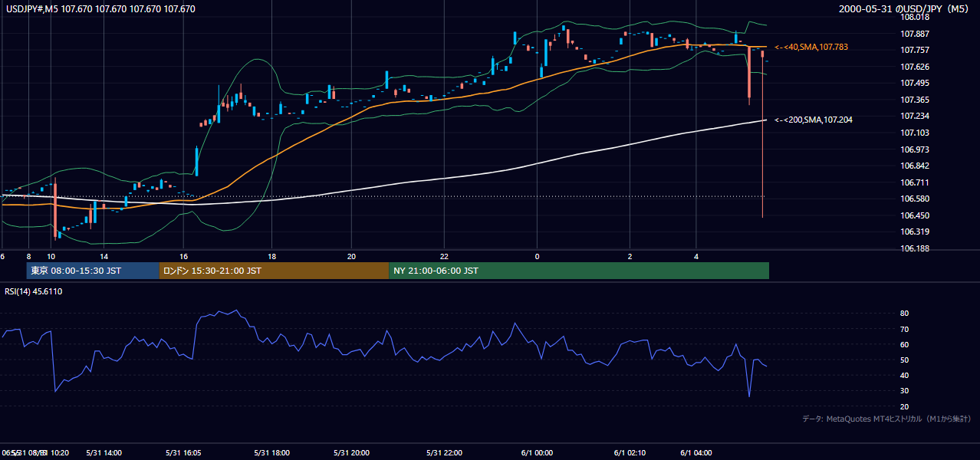Click hour label 0 on chart time axis
980x460 pixels.
pyautogui.click(x=537, y=256)
